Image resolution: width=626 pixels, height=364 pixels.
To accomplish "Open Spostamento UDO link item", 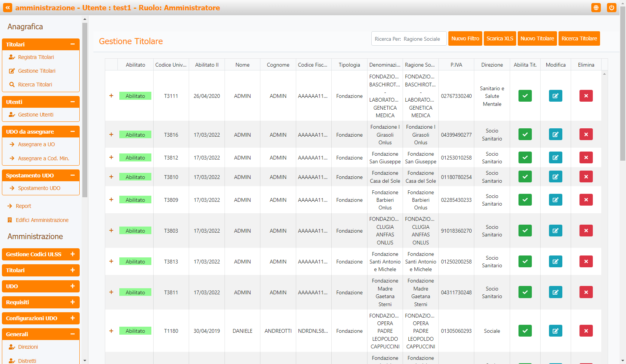I will point(39,188).
